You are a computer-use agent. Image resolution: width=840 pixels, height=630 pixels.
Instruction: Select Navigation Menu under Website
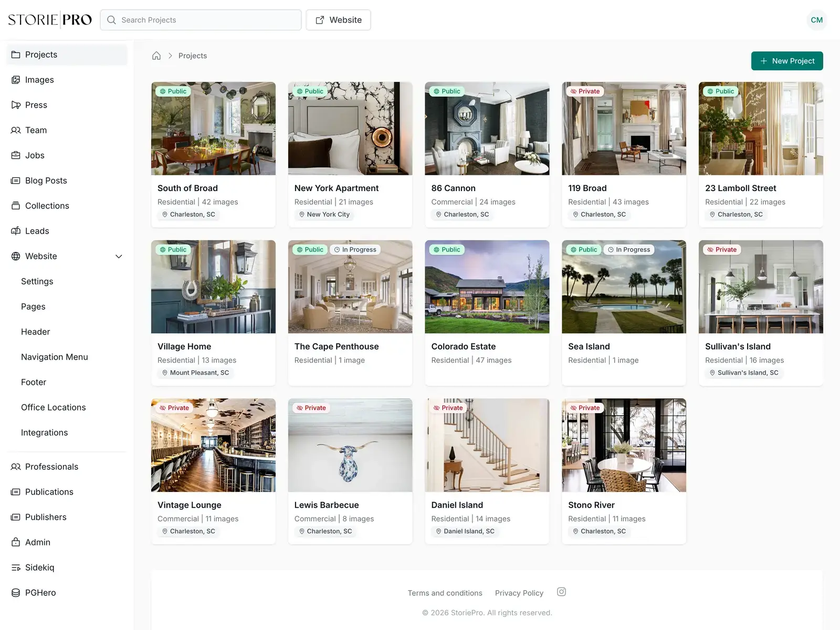(54, 356)
